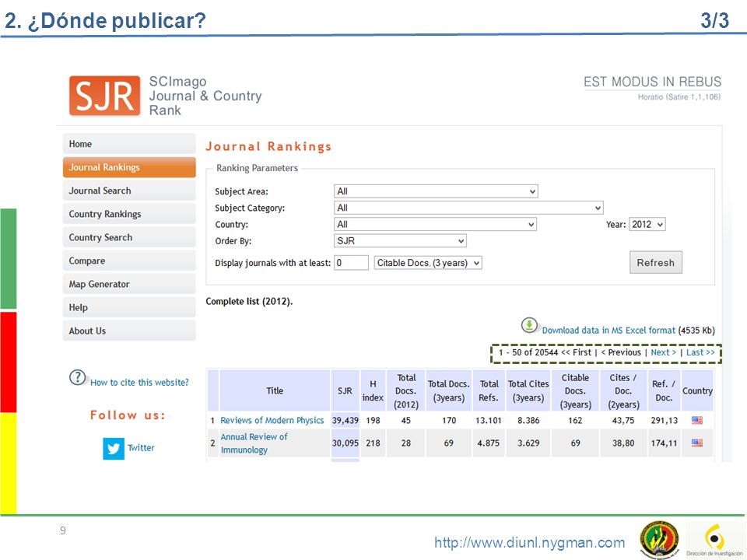The image size is (747, 560).
Task: Click the display journals minimum input field
Action: [x=351, y=263]
